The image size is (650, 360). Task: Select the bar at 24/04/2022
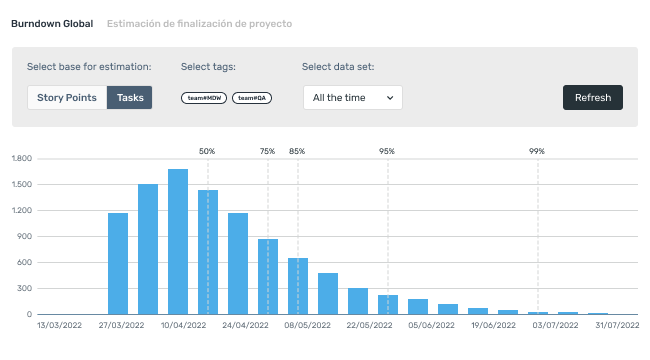point(238,264)
